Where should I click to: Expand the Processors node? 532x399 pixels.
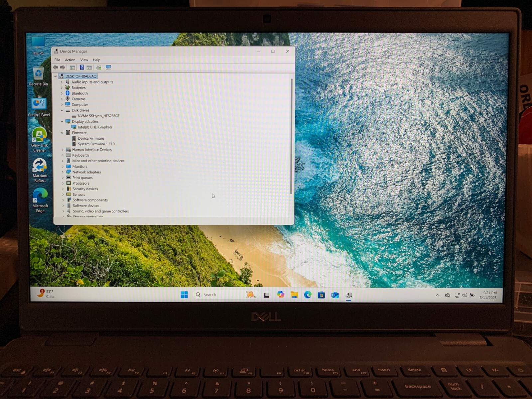click(63, 184)
